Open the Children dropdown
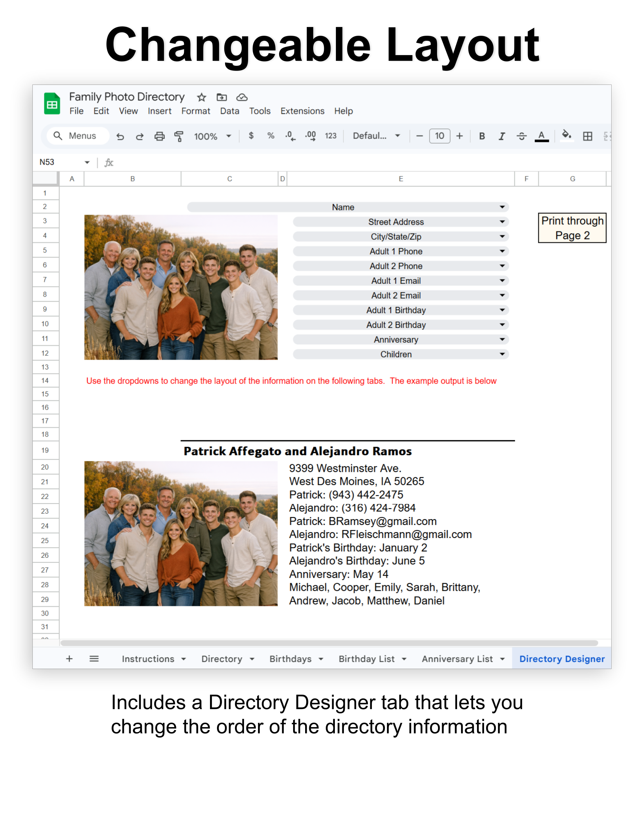 tap(502, 354)
